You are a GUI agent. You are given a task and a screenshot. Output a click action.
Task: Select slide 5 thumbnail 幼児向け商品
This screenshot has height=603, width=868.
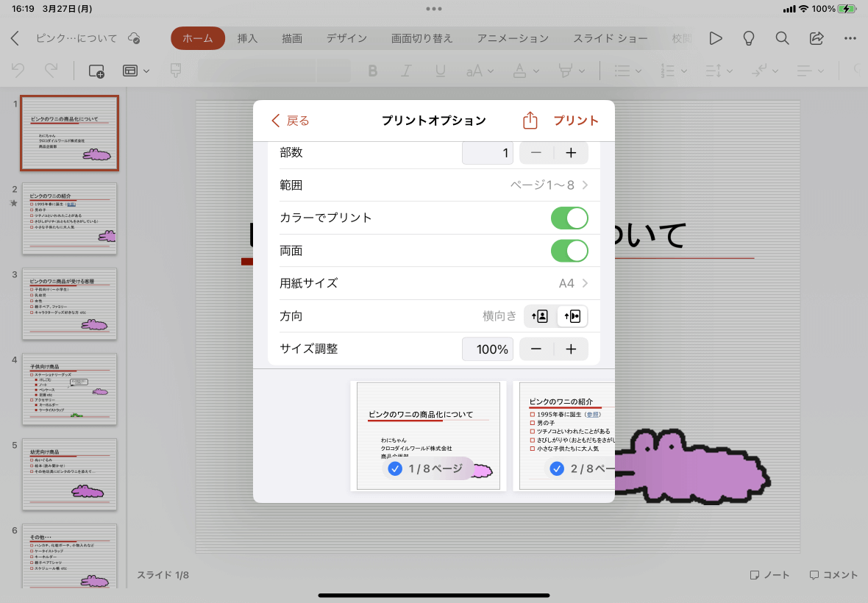[70, 474]
